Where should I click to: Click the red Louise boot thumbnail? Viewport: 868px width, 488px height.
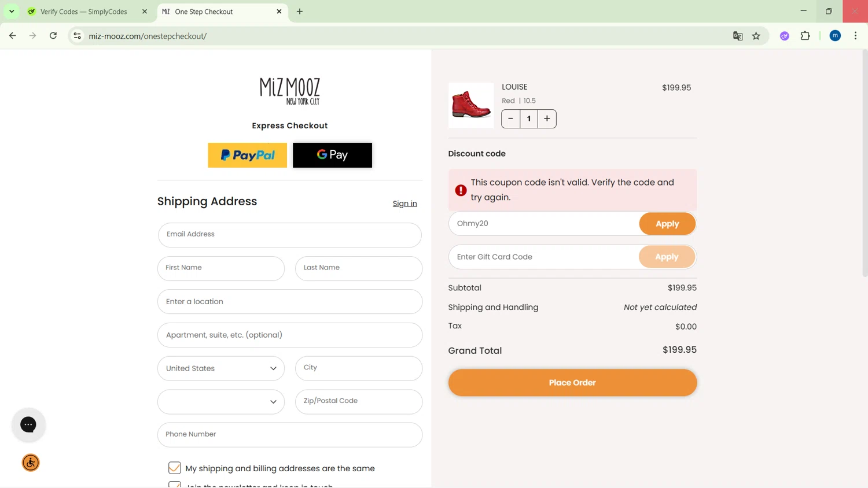(x=471, y=105)
